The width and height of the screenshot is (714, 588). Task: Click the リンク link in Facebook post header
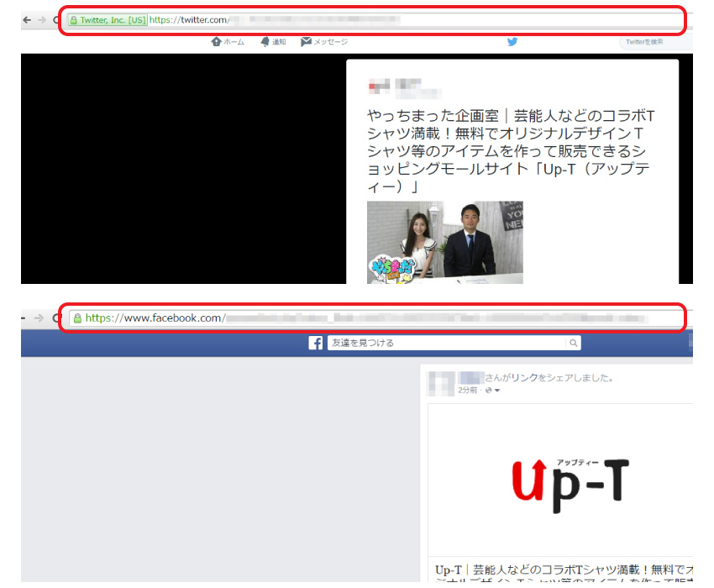[x=523, y=379]
